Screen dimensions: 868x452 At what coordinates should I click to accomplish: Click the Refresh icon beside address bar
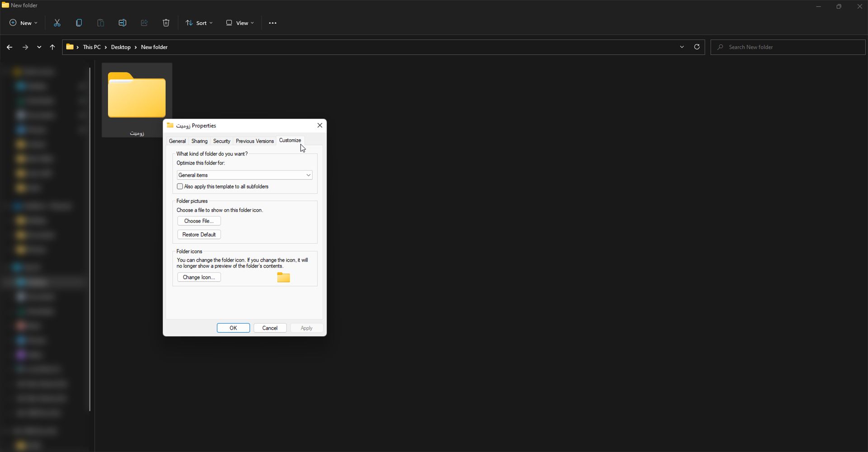tap(697, 47)
